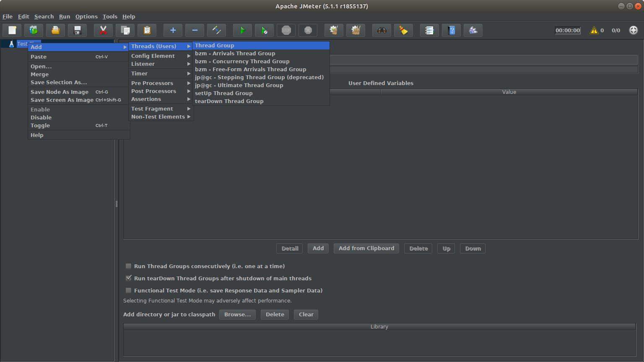Screen dimensions: 644x362
Task: Click the Templates icon in toolbar
Action: (x=34, y=30)
